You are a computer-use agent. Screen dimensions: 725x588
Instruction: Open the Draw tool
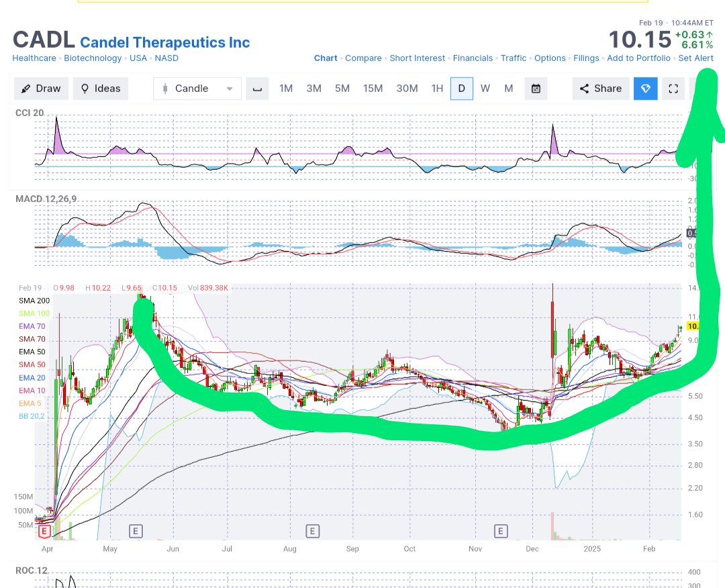(x=41, y=89)
